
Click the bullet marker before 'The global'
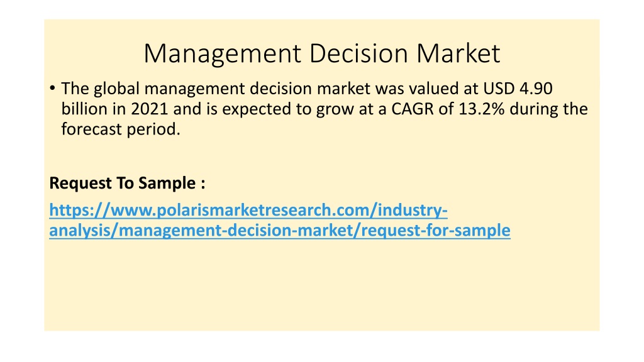tap(52, 88)
